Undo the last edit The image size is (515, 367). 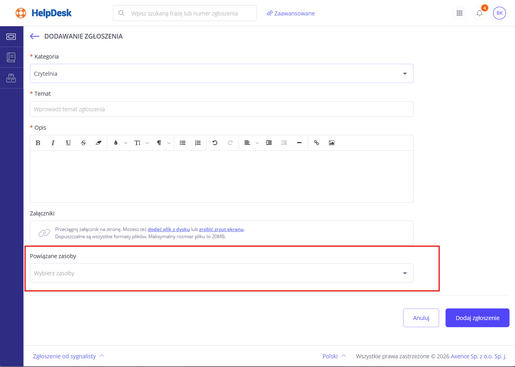pyautogui.click(x=215, y=143)
